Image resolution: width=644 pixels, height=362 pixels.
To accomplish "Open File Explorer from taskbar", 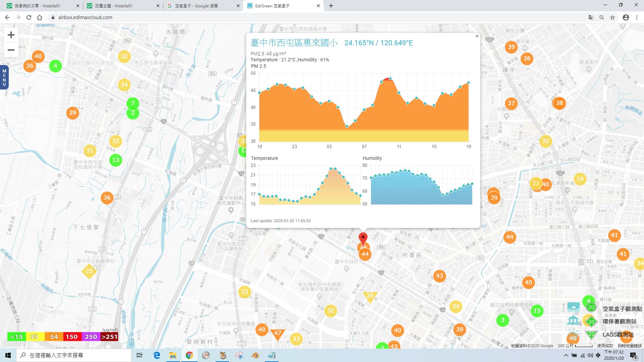I will (173, 355).
